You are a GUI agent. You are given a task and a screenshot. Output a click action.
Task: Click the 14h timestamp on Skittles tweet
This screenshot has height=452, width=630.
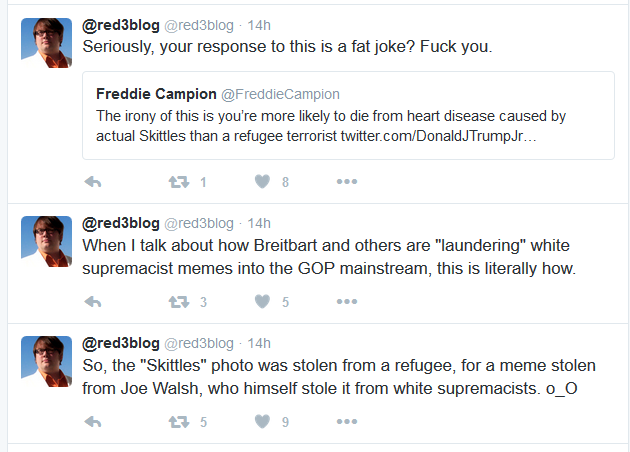[x=259, y=344]
